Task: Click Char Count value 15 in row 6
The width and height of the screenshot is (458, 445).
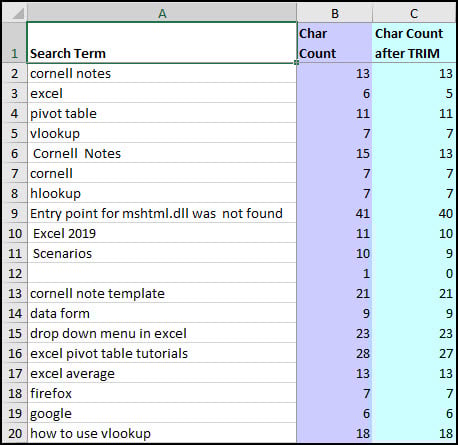Action: [334, 153]
